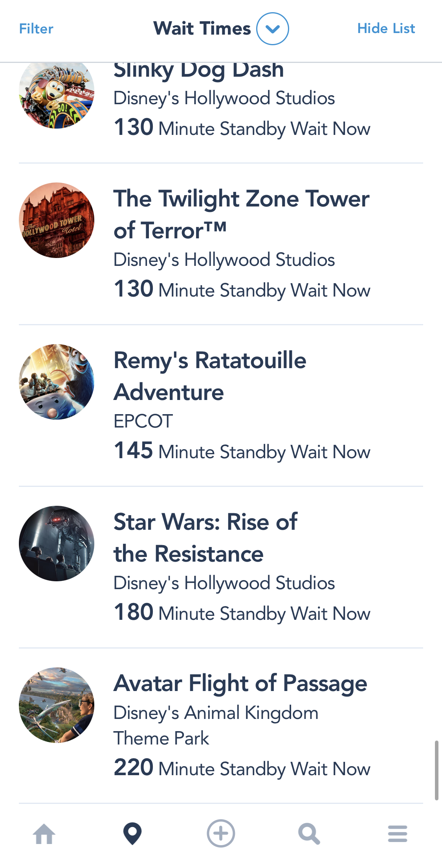Open the Filter options
The width and height of the screenshot is (442, 868).
[36, 29]
